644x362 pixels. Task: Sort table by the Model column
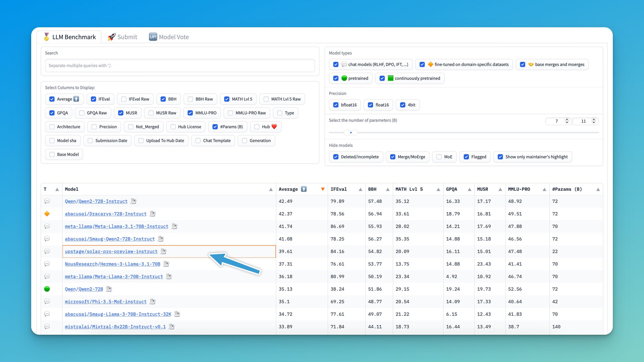click(271, 189)
